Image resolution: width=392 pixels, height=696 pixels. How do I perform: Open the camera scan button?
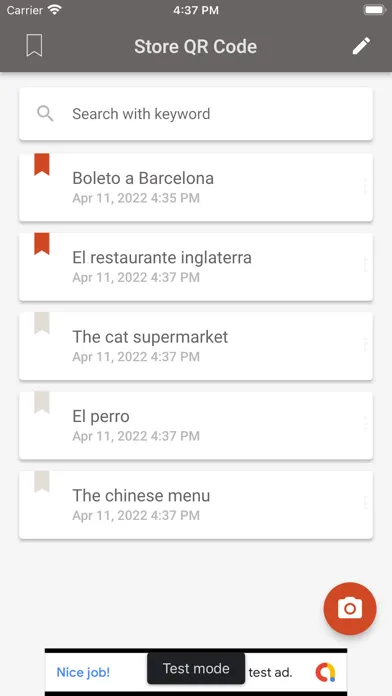350,609
